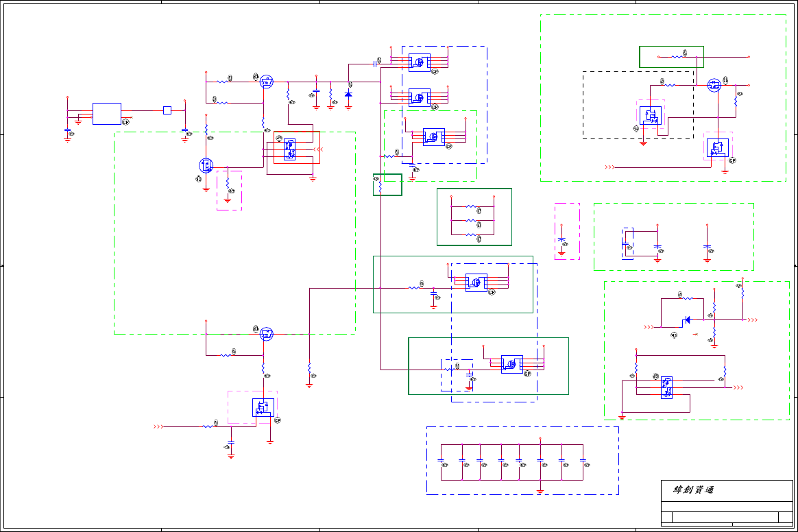The height and width of the screenshot is (532, 798).
Task: Click the bottom resistor of the three parallel resistors
Action: [x=471, y=234]
